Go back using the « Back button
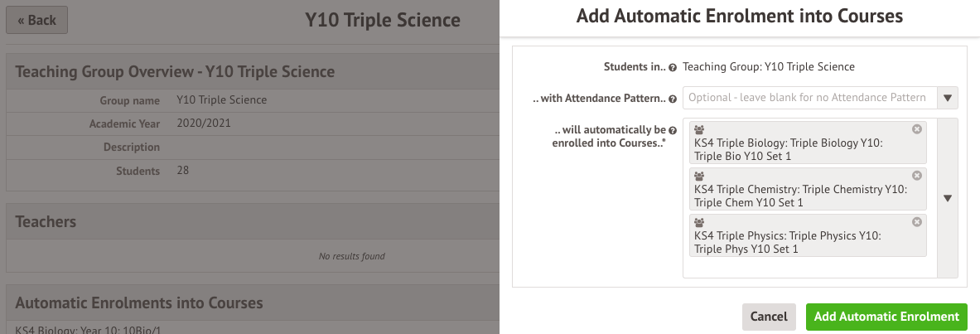 point(36,20)
